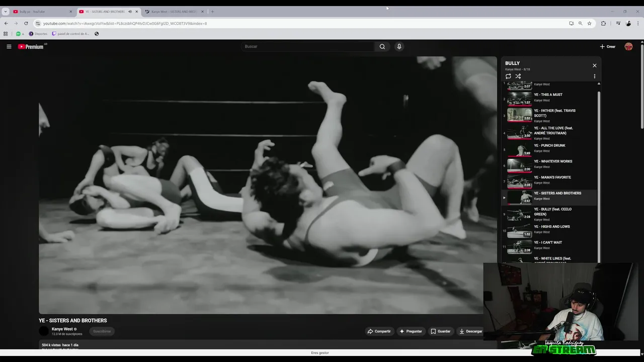Viewport: 644px width, 362px height.
Task: Close the BULLY playlist panel
Action: point(594,65)
